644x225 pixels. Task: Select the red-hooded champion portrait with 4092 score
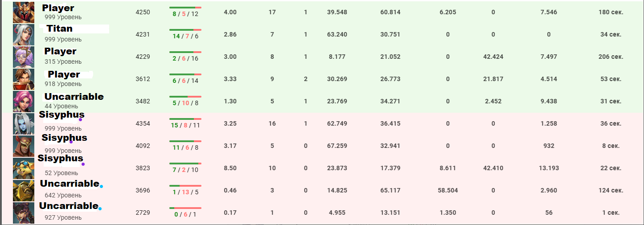click(24, 146)
